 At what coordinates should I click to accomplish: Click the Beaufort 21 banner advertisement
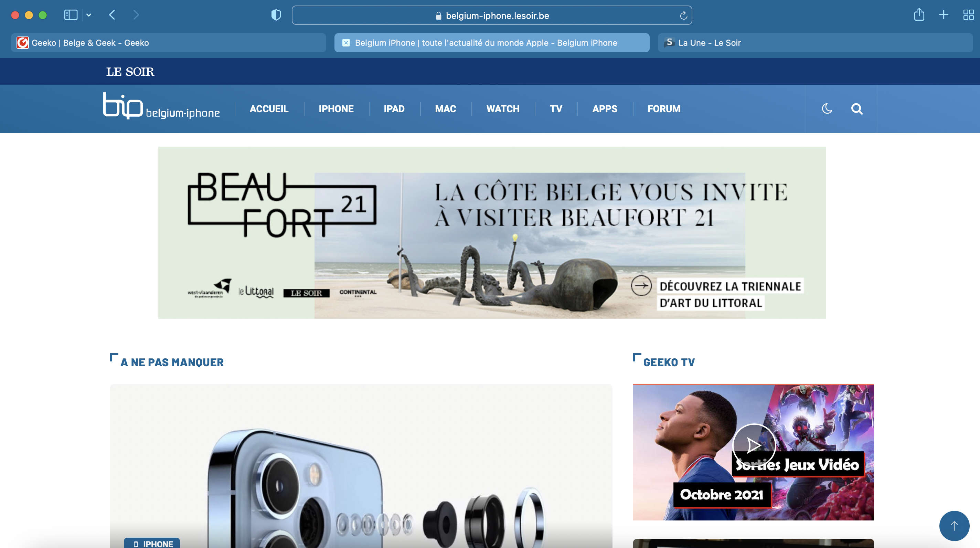point(491,232)
